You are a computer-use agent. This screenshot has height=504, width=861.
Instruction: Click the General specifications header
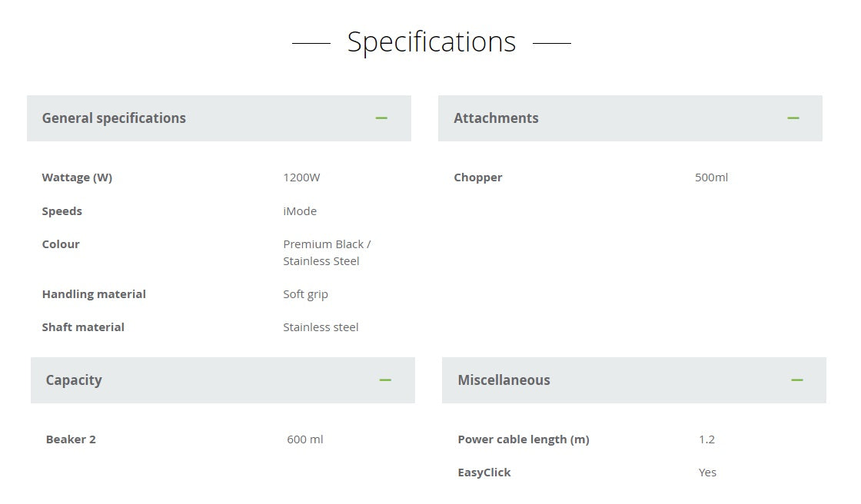pos(114,118)
